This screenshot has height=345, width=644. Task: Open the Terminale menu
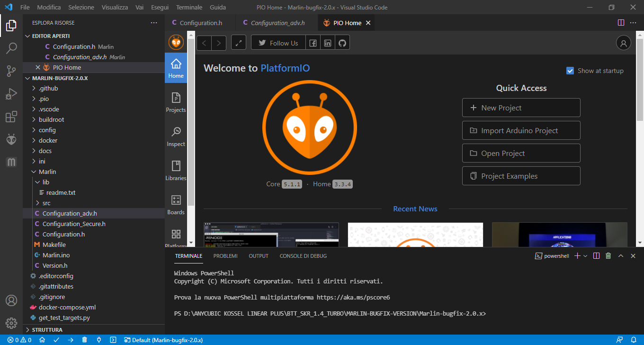(189, 7)
